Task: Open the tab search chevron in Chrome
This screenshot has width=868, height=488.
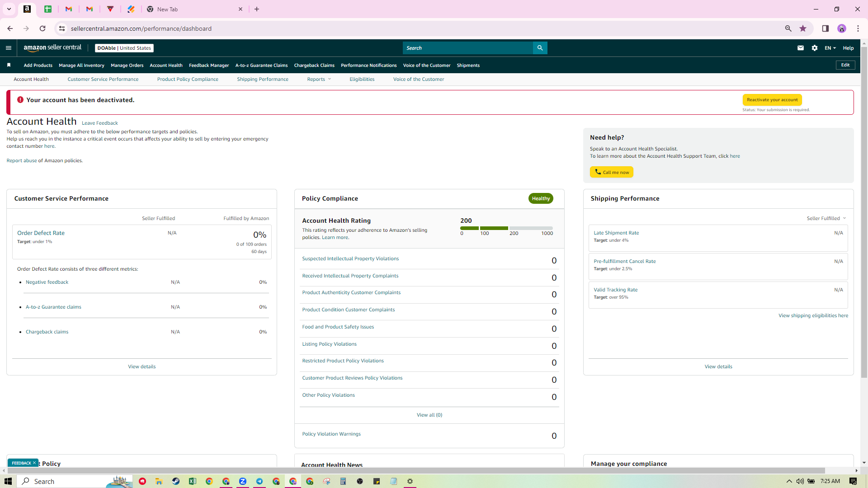Action: tap(9, 9)
